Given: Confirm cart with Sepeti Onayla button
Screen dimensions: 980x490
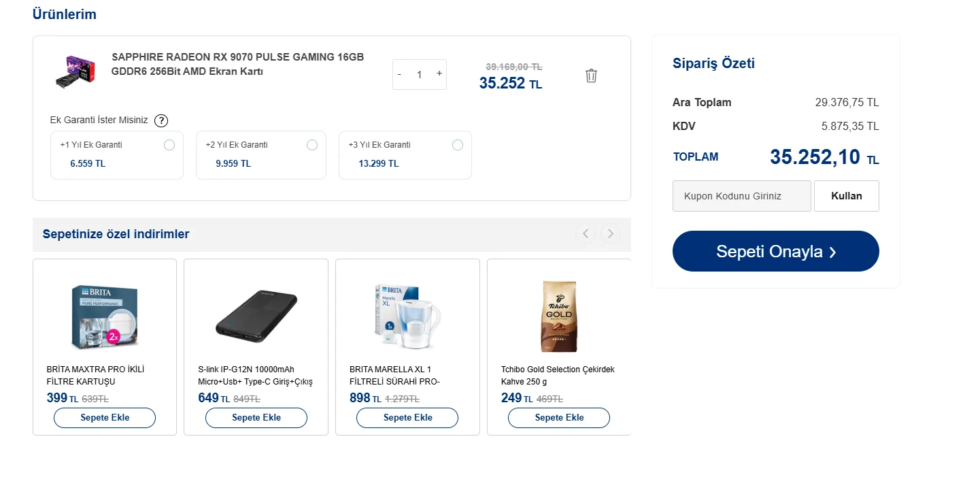Looking at the screenshot, I should (776, 251).
